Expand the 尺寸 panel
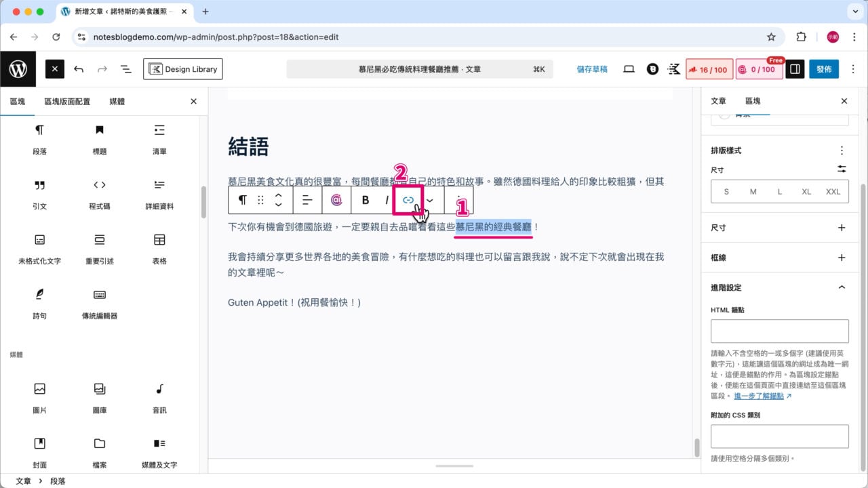 point(842,227)
